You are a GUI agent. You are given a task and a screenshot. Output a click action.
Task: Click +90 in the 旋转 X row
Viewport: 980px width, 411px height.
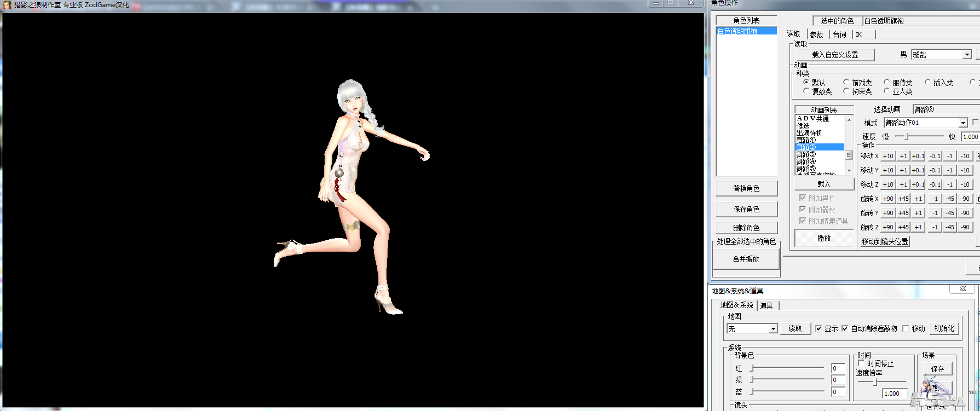pos(888,199)
